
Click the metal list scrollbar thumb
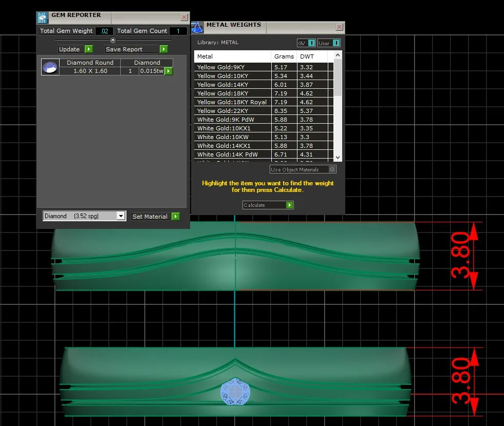(x=338, y=78)
